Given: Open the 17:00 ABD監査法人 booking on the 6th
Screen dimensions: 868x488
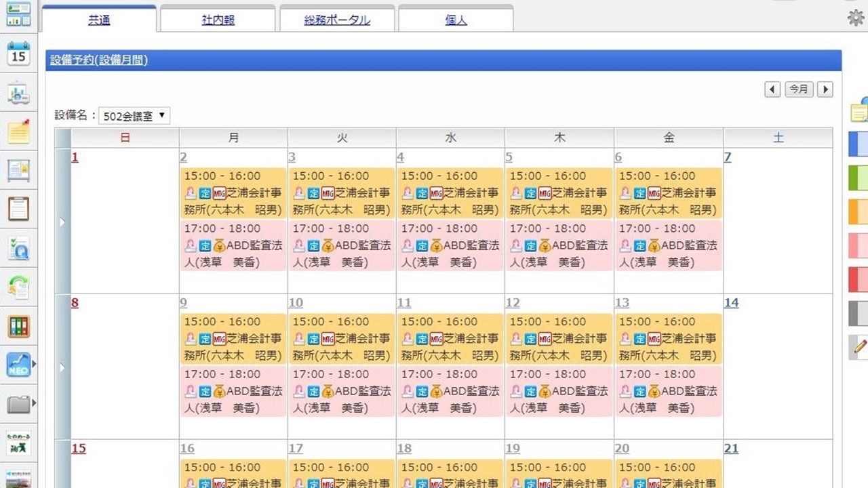Looking at the screenshot, I should coord(669,245).
